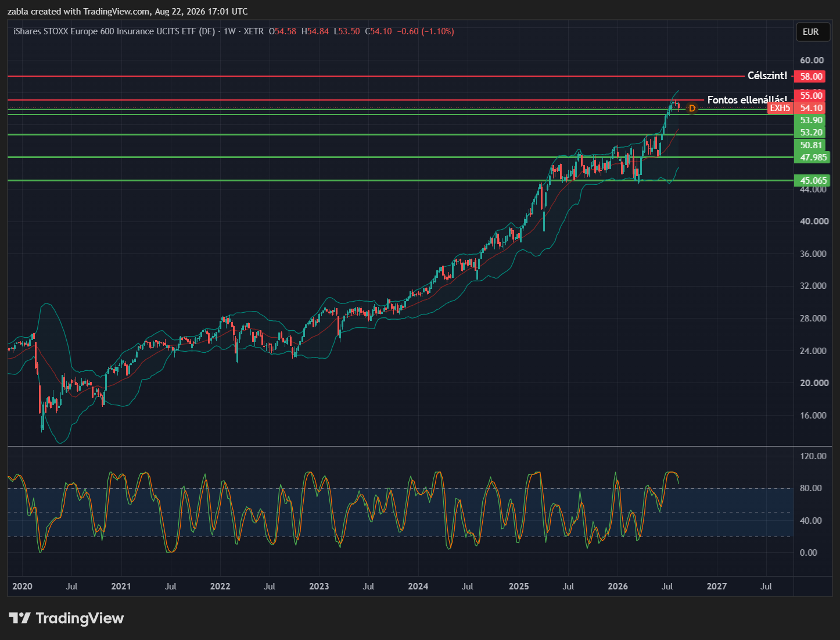Click the 2024 label on the time axis
The height and width of the screenshot is (640, 840).
pos(418,587)
